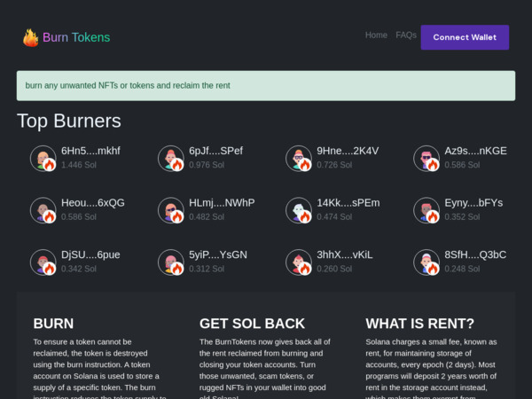
Task: Click avatar icon for burner 14Kk....sPEm
Action: 299,210
